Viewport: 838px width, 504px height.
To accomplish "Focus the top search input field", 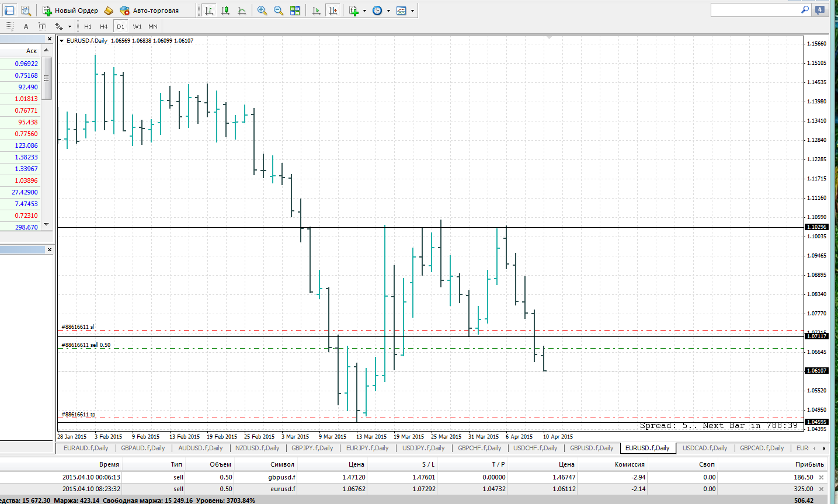I will [x=755, y=10].
